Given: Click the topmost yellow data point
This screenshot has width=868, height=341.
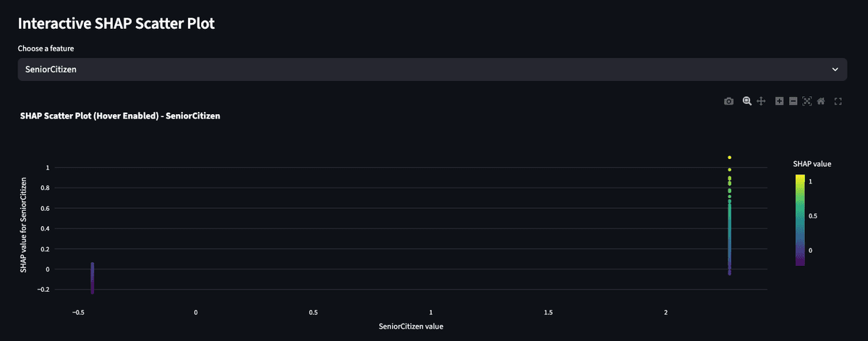Looking at the screenshot, I should click(x=730, y=157).
